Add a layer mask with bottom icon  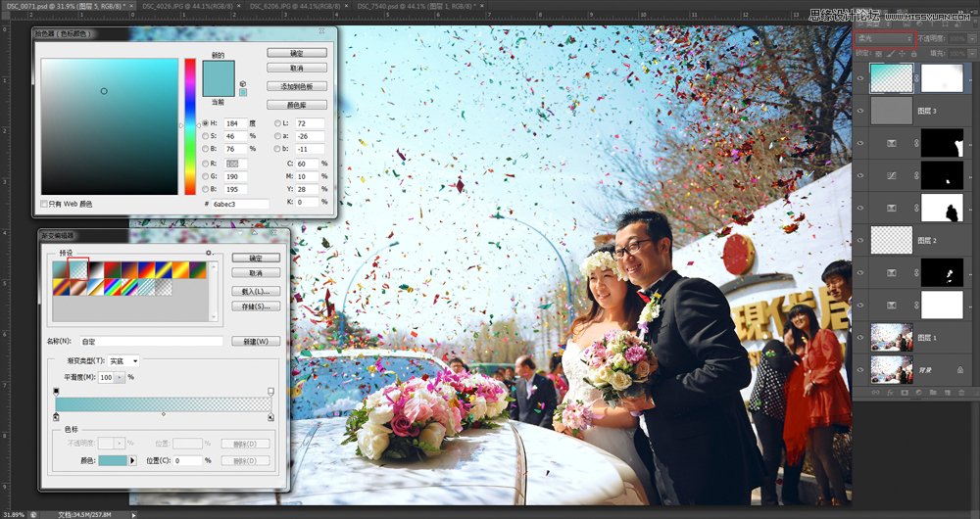pos(905,393)
